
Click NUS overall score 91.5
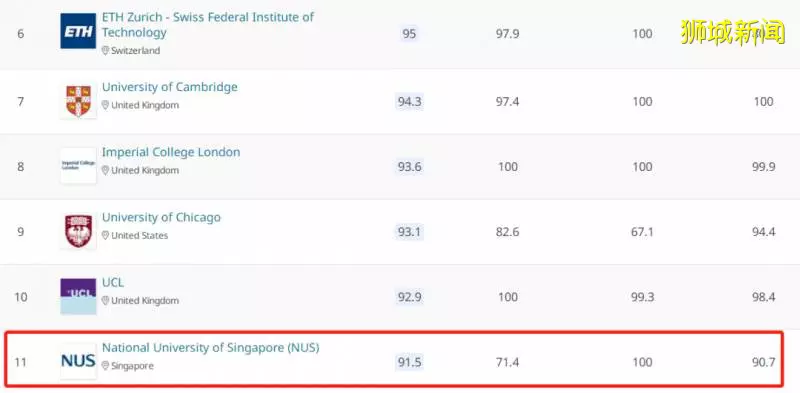[409, 362]
